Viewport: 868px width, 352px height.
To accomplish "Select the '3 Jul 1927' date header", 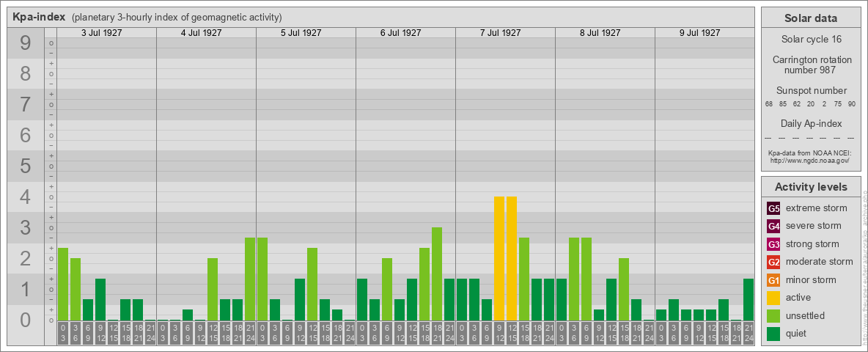I will pyautogui.click(x=101, y=33).
